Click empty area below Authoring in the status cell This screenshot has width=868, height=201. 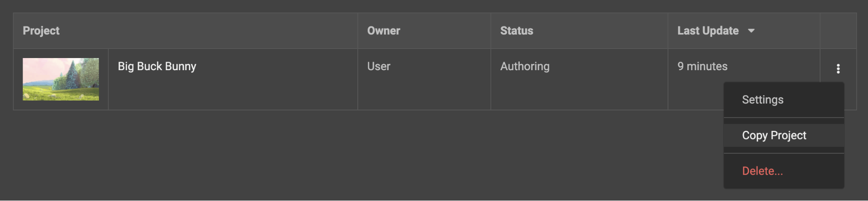579,93
